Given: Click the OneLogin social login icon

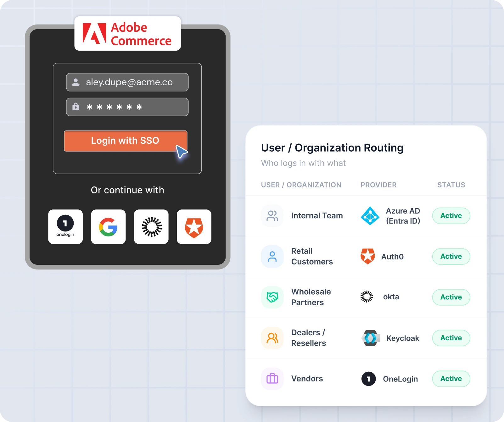Looking at the screenshot, I should pos(65,227).
